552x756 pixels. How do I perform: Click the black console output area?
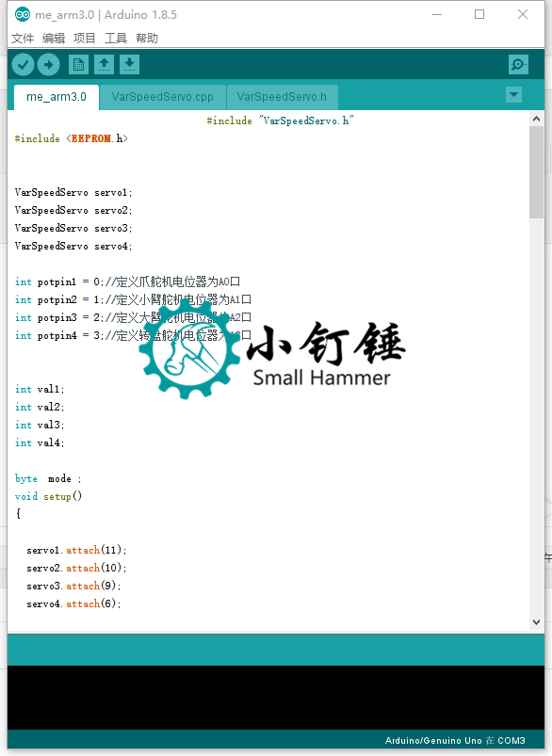point(275,698)
